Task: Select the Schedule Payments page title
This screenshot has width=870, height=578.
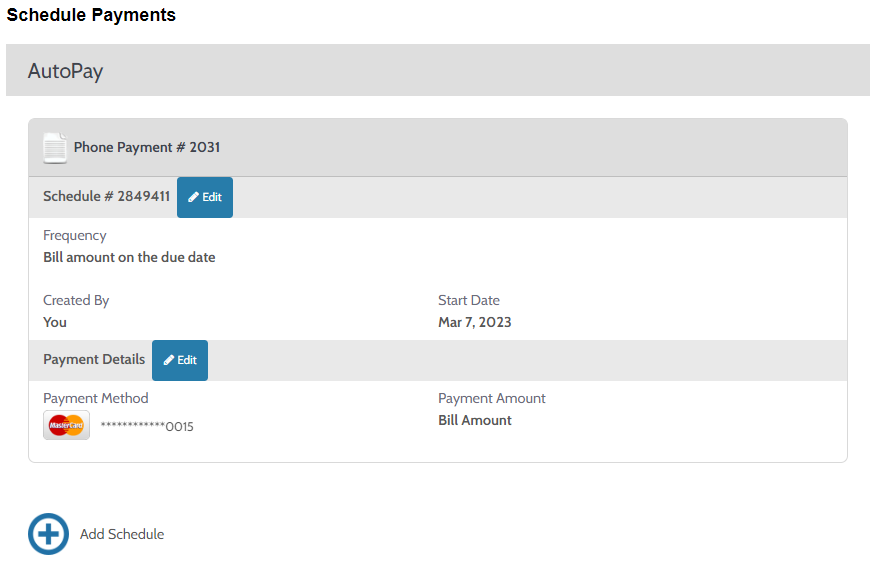Action: click(91, 15)
